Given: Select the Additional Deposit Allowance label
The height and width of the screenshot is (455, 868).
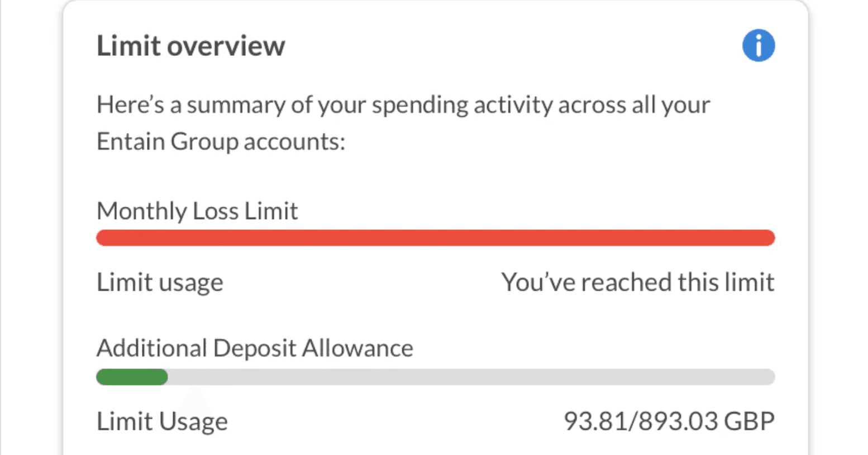Looking at the screenshot, I should click(x=255, y=347).
